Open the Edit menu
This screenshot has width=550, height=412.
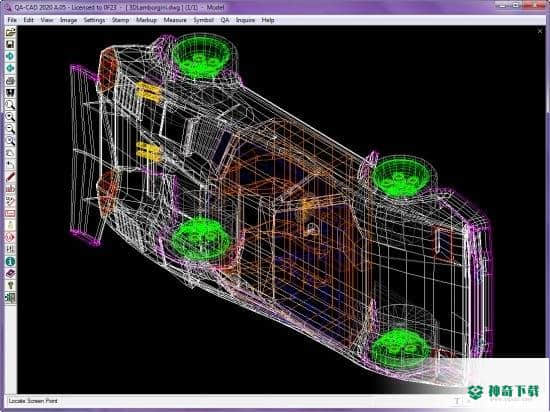pyautogui.click(x=28, y=20)
